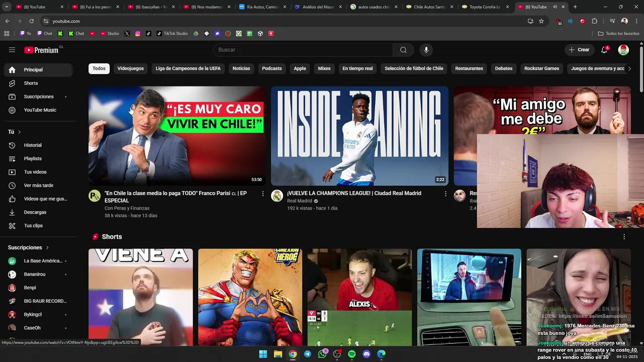The width and height of the screenshot is (644, 362).
Task: Open options menu for Real Madrid video
Action: [445, 194]
